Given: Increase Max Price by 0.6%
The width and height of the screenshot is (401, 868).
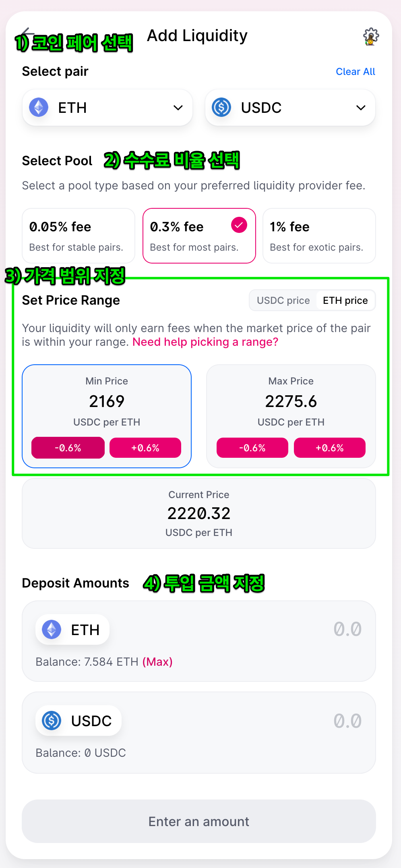Looking at the screenshot, I should pos(330,448).
